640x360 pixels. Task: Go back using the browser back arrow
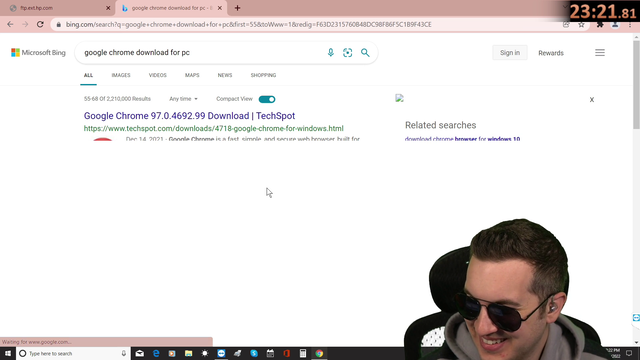pos(10,24)
